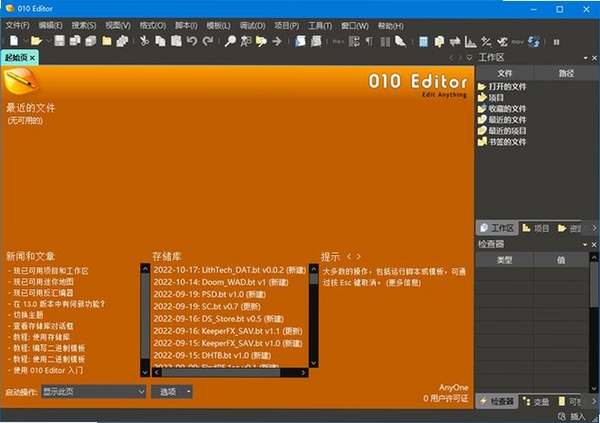The image size is (600, 423).
Task: Switch to the 项目 panel tab
Action: pyautogui.click(x=536, y=228)
